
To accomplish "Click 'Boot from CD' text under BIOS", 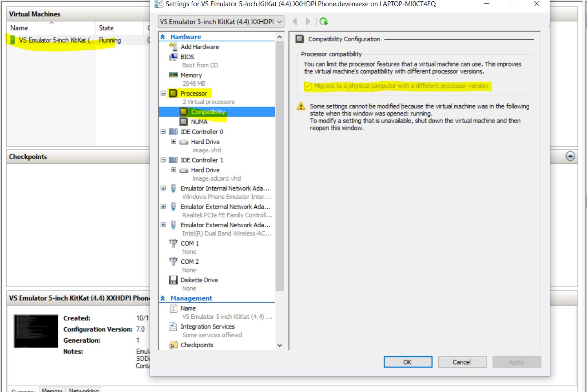I will pyautogui.click(x=200, y=65).
